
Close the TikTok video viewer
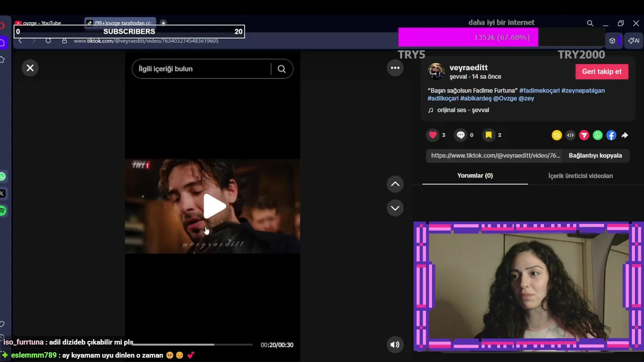tap(30, 68)
